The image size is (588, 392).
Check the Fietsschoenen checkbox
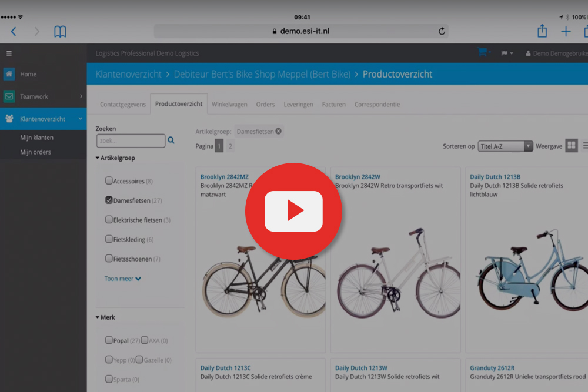[x=109, y=259]
